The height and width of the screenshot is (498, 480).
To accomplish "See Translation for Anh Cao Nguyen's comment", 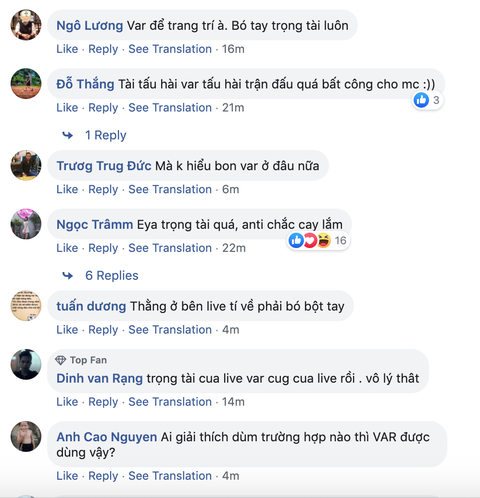I will pos(170,476).
